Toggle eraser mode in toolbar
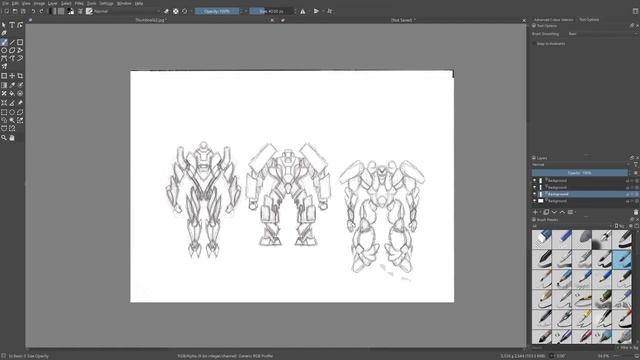 click(166, 11)
